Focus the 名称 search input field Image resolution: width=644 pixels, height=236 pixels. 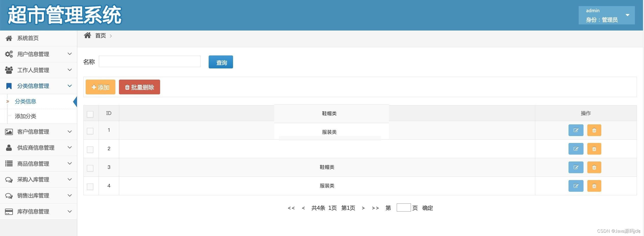pos(149,62)
